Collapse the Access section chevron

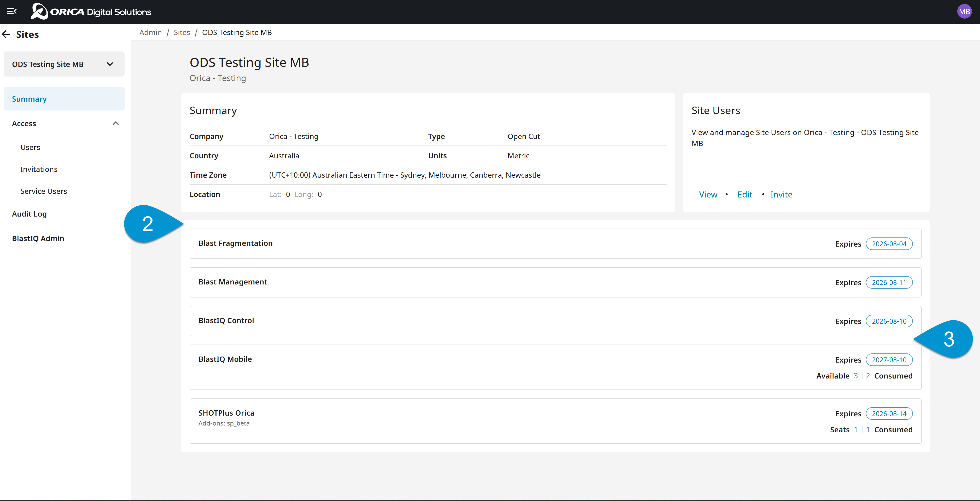[116, 123]
